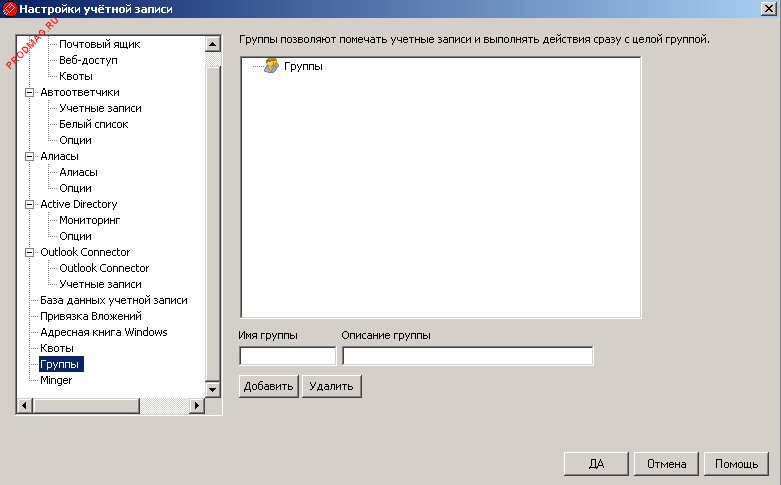Select Белый список under Автоответчики

tap(93, 124)
